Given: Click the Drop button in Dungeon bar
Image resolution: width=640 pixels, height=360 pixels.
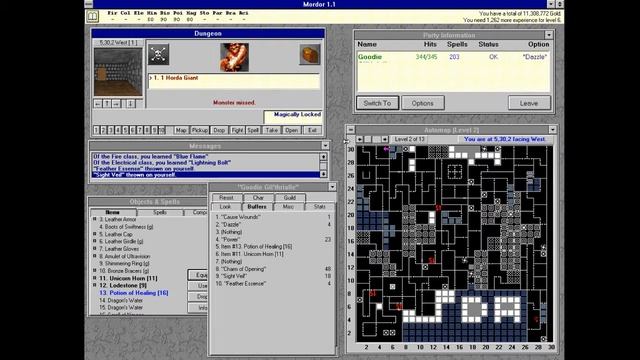Looking at the screenshot, I should (219, 130).
